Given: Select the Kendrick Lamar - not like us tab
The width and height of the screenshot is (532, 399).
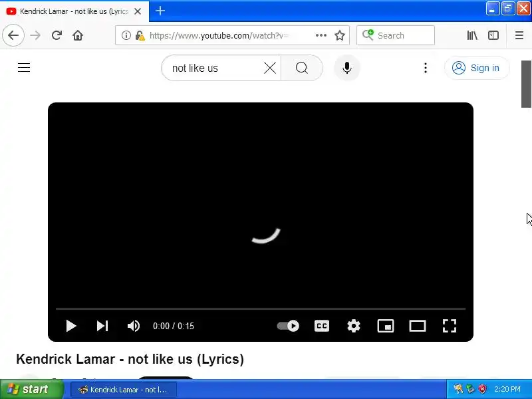Looking at the screenshot, I should tap(74, 11).
